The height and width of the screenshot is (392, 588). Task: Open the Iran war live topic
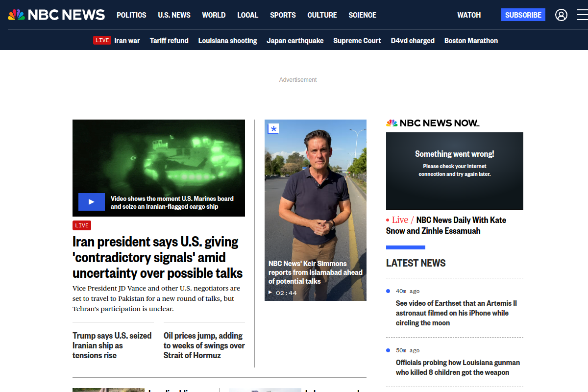click(127, 41)
